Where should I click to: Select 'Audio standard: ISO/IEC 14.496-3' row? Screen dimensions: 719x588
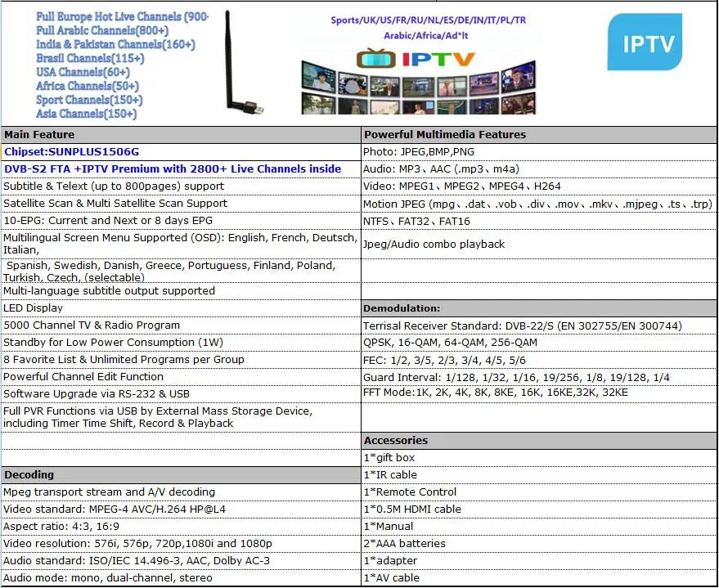tap(181, 561)
